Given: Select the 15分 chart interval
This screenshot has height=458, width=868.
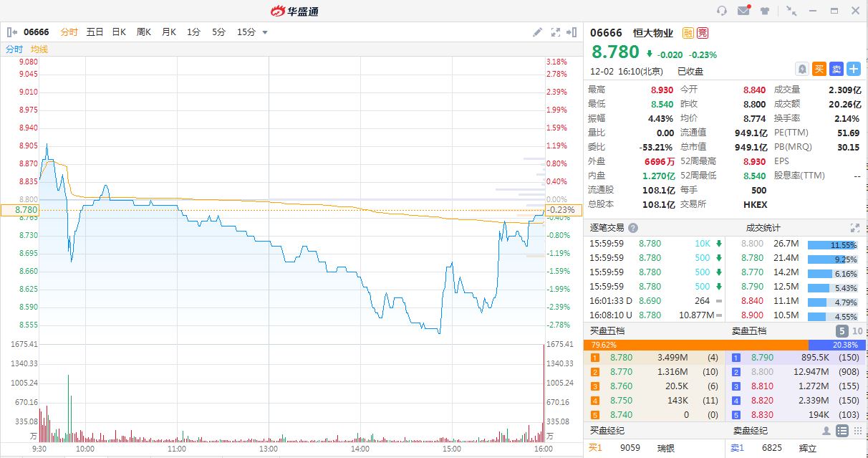Looking at the screenshot, I should pos(246,32).
